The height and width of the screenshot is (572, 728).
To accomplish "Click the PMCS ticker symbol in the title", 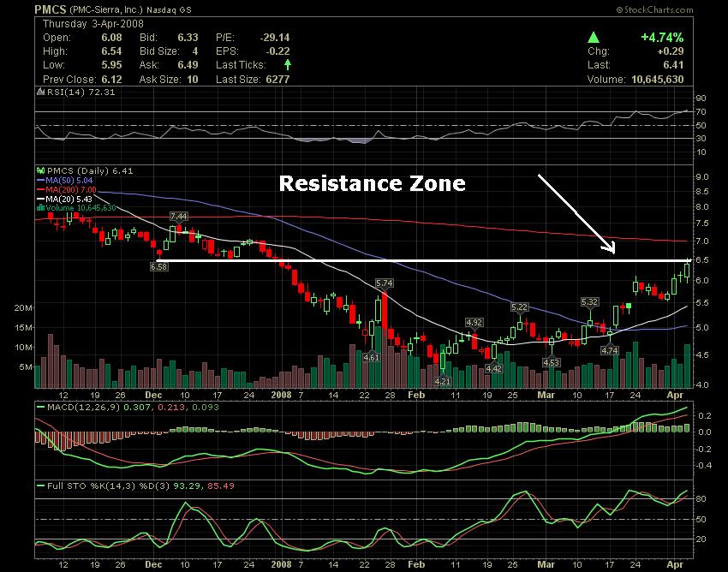I will (x=51, y=9).
